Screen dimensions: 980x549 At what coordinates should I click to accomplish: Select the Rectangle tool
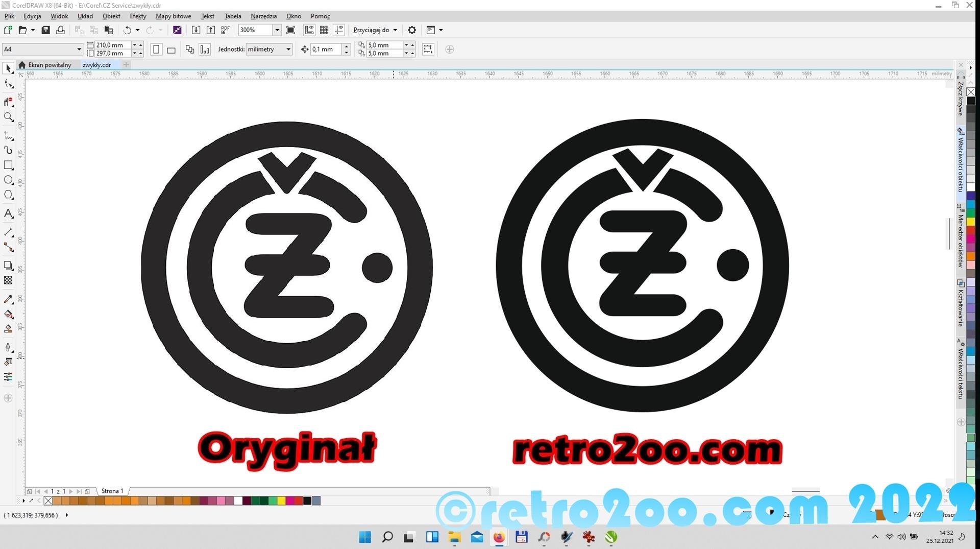(x=8, y=165)
